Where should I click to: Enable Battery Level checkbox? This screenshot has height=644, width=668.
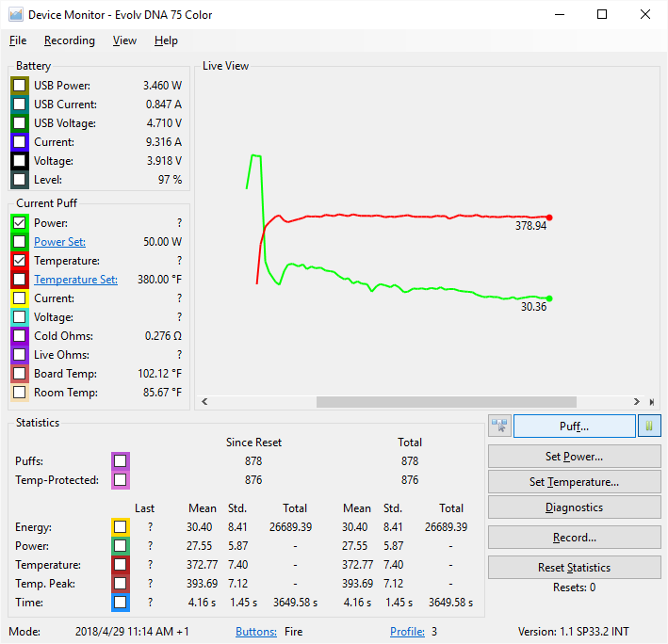pyautogui.click(x=19, y=180)
